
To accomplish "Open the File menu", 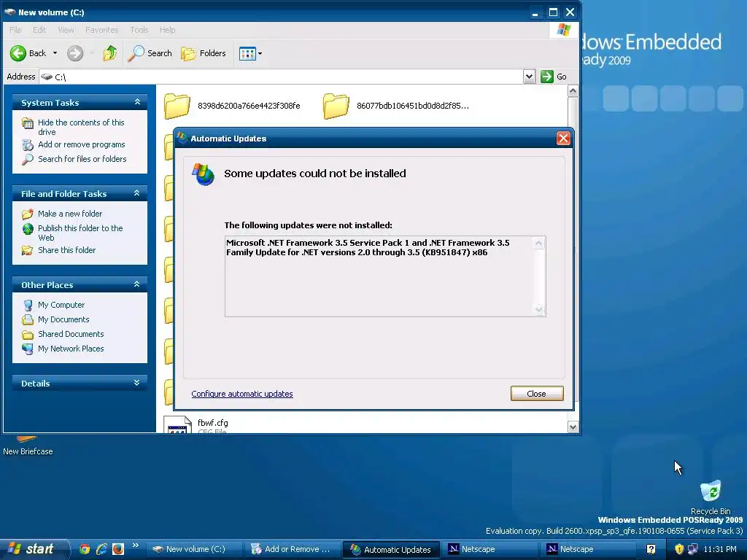I will click(x=15, y=30).
